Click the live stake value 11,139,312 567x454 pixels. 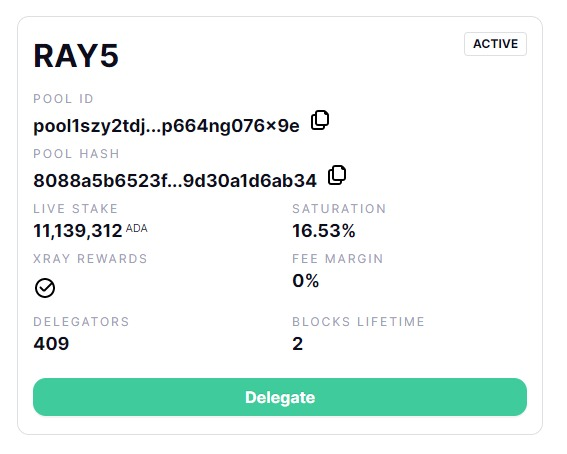click(78, 231)
